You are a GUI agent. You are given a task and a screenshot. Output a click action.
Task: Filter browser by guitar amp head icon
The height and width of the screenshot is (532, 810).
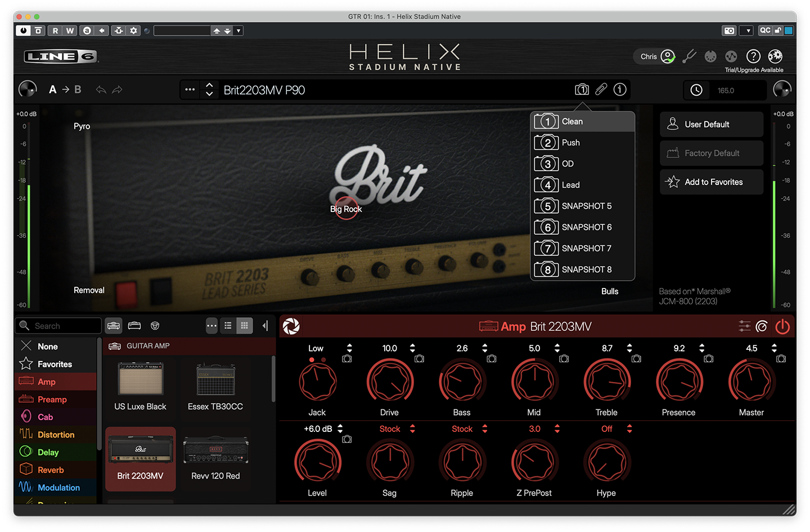click(114, 326)
